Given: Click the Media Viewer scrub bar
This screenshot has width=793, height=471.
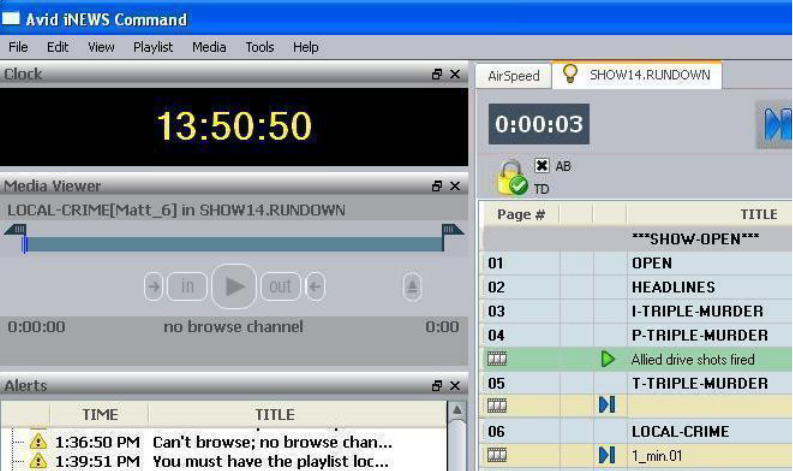Looking at the screenshot, I should pos(234,244).
